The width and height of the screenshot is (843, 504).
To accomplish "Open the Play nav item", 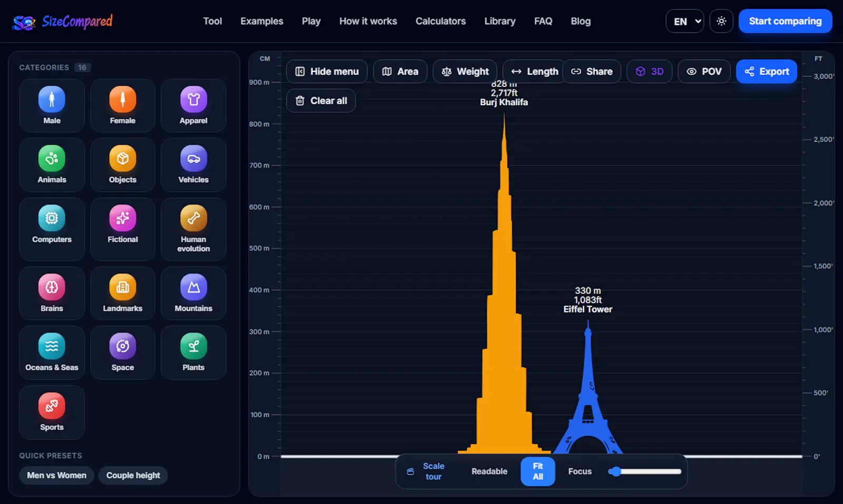I will pos(311,21).
